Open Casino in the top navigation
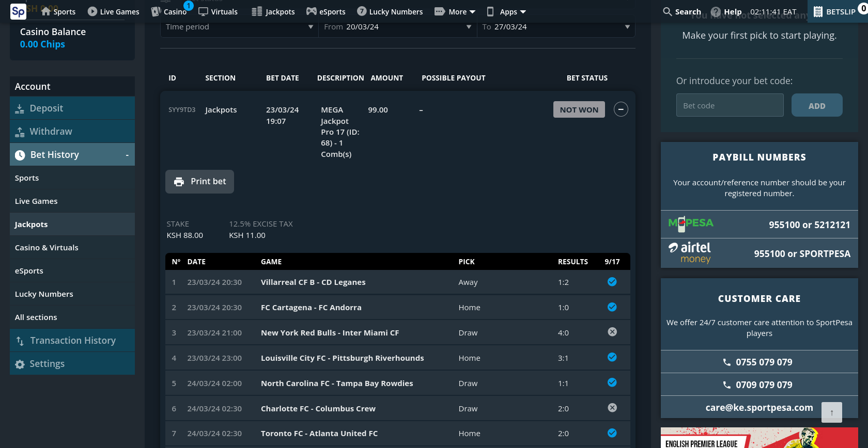The width and height of the screenshot is (868, 448). (x=169, y=11)
